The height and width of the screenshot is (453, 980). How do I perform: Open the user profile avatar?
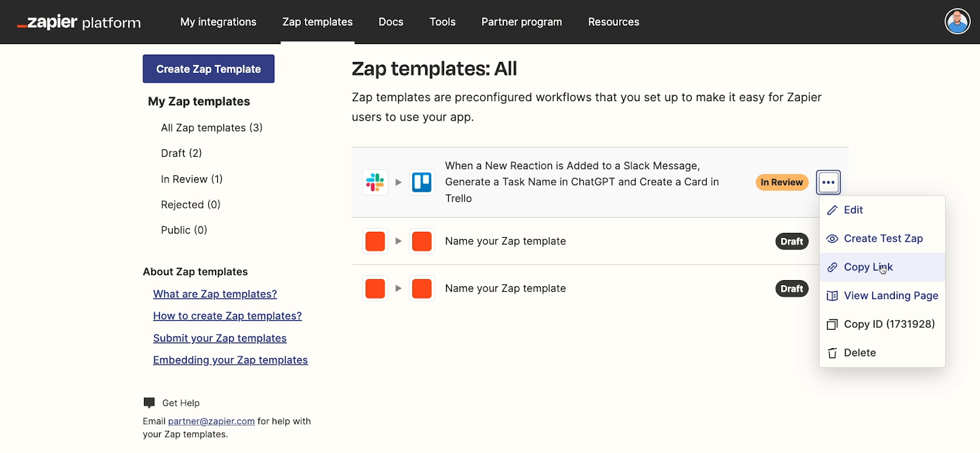click(957, 21)
